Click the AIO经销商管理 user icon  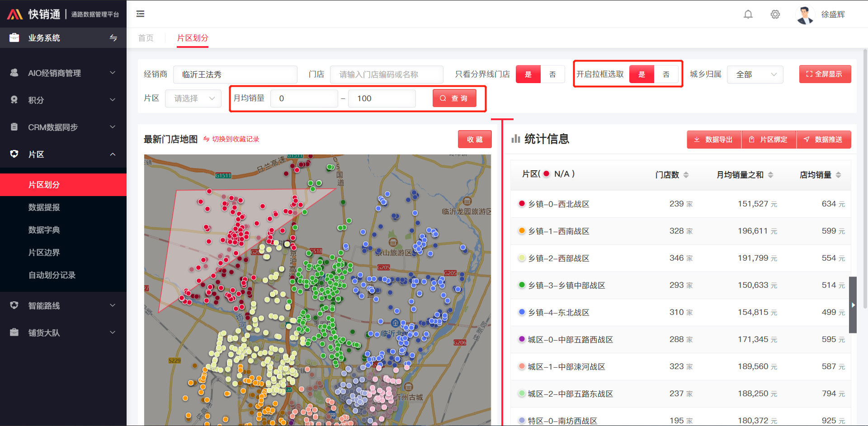point(14,73)
